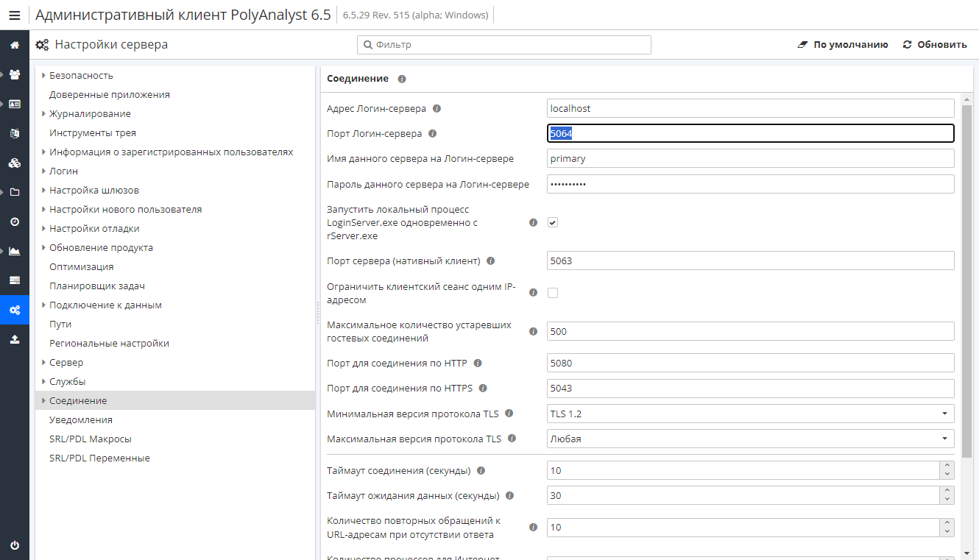The width and height of the screenshot is (979, 560).
Task: Open the cubes sidebar icon
Action: tap(15, 163)
